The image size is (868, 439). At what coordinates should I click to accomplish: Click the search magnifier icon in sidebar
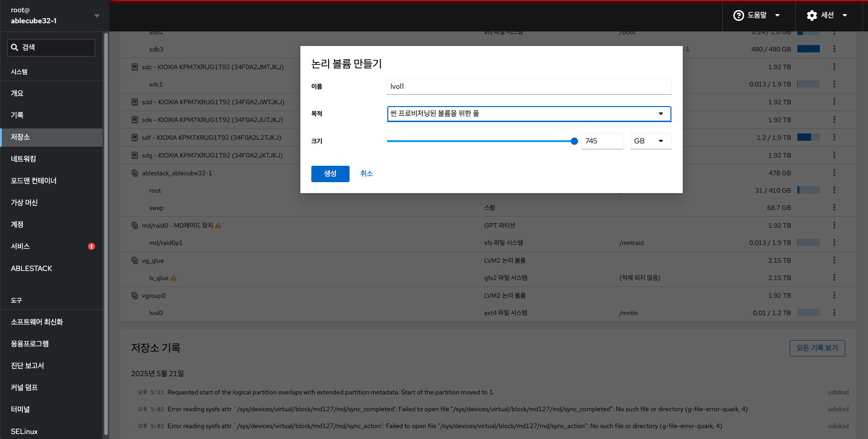(x=15, y=47)
